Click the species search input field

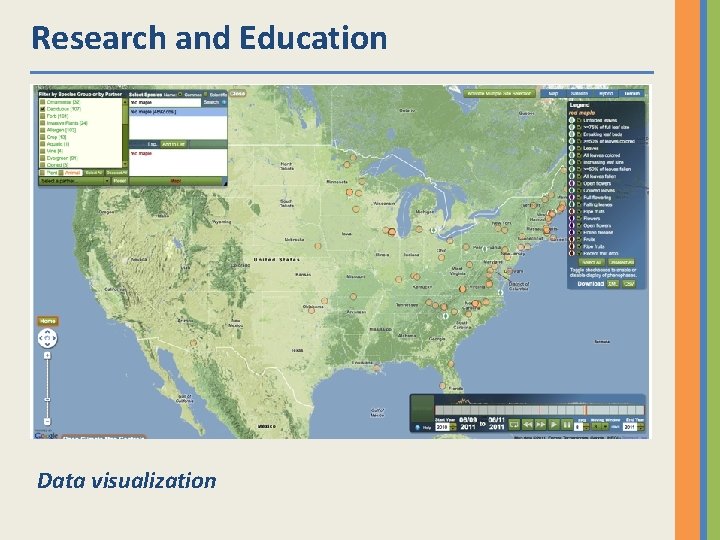[165, 102]
